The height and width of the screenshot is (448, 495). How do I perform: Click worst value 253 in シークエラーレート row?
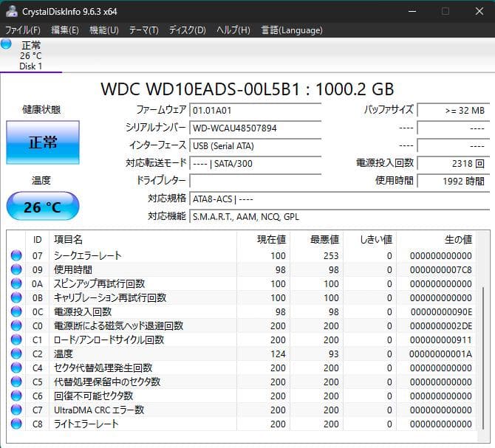331,255
